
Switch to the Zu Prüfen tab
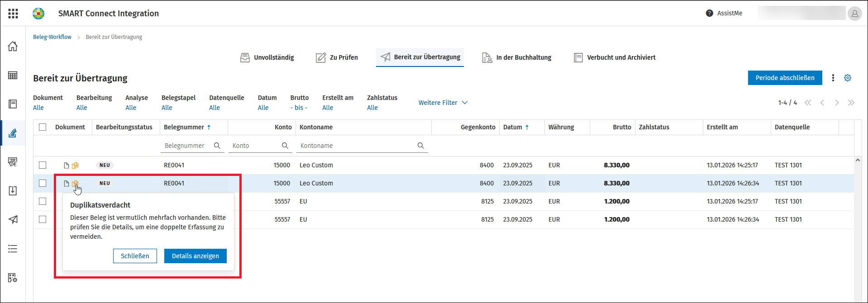[337, 57]
